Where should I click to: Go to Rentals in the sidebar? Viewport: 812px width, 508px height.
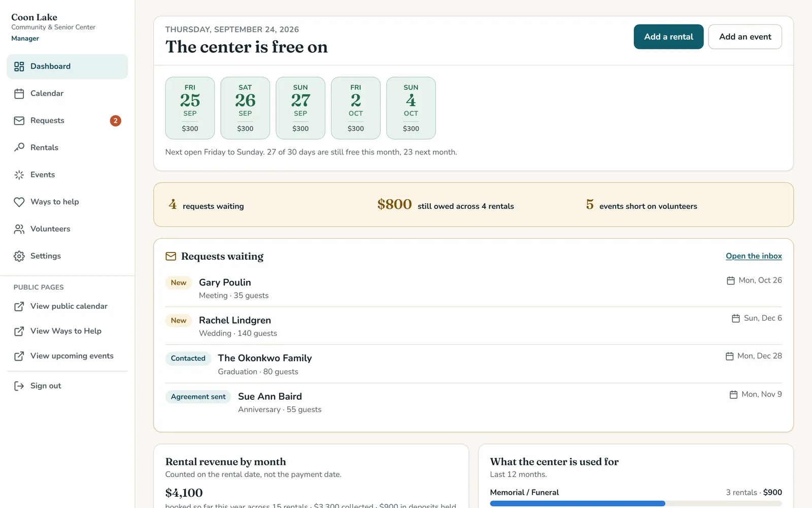tap(67, 147)
